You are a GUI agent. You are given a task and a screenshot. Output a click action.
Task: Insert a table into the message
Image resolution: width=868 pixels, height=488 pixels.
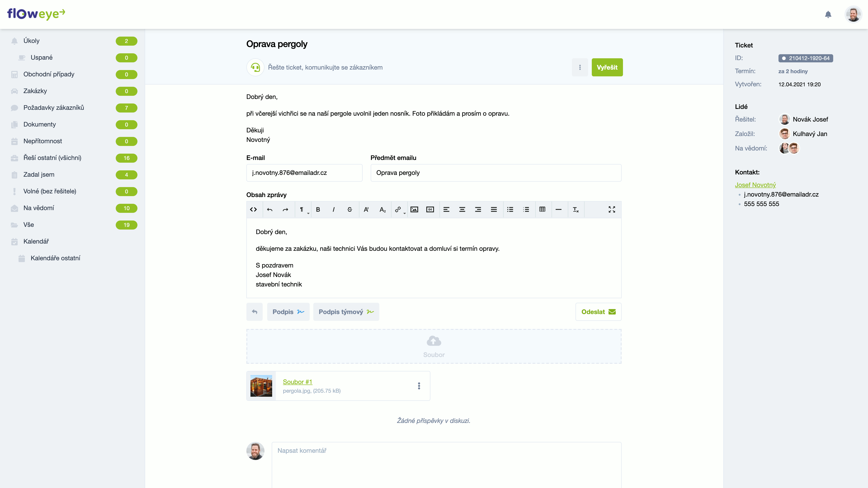[542, 209]
